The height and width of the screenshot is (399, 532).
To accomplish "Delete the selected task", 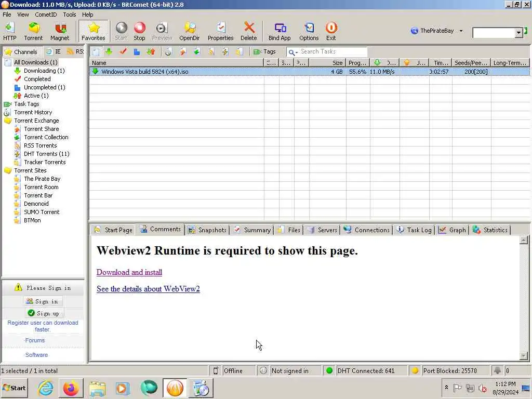I will click(249, 31).
